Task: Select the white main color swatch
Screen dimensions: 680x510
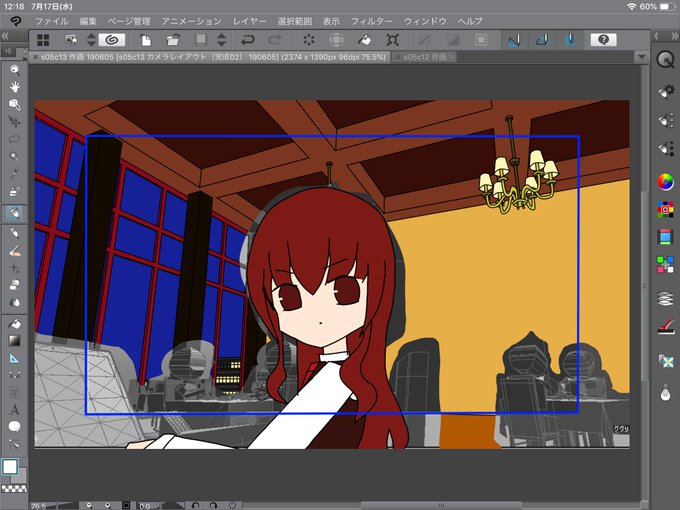Action: pos(10,467)
